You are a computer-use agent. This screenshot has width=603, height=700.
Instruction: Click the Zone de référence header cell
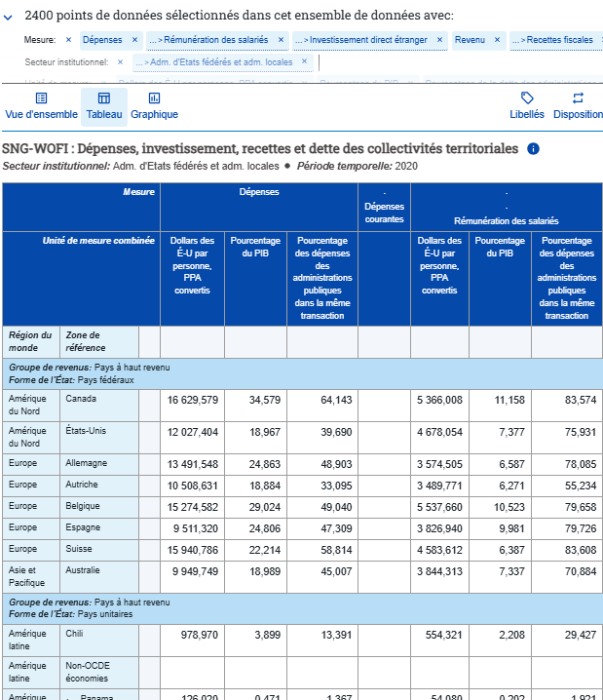click(x=99, y=342)
